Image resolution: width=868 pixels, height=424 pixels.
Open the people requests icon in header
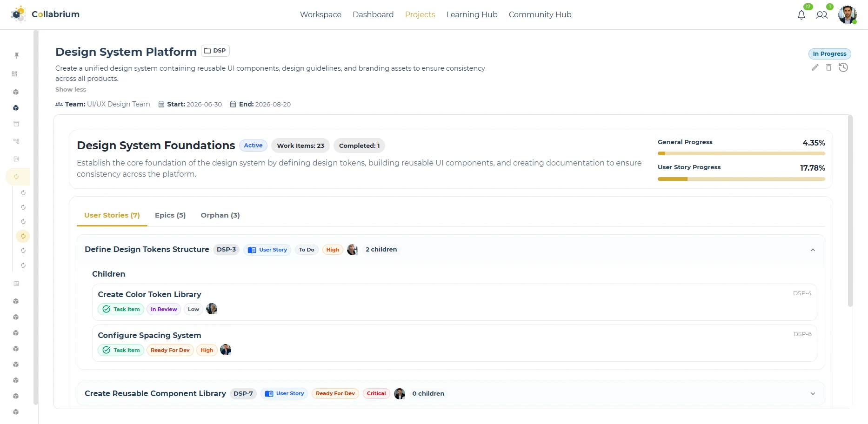coord(822,15)
